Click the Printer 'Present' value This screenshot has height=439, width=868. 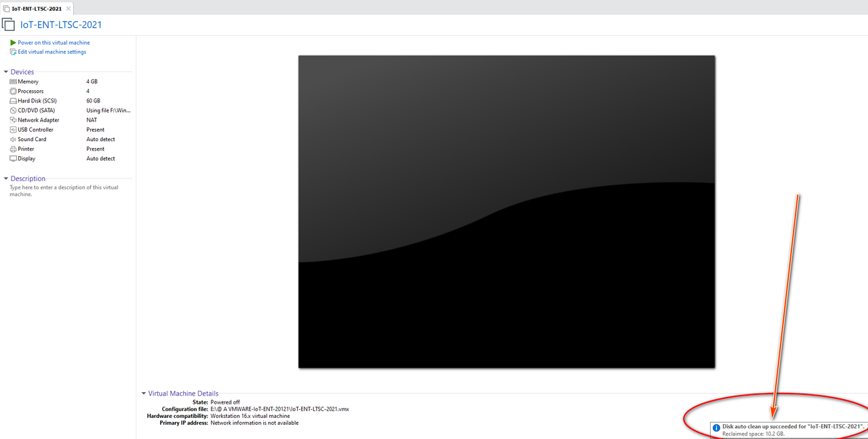(x=96, y=149)
